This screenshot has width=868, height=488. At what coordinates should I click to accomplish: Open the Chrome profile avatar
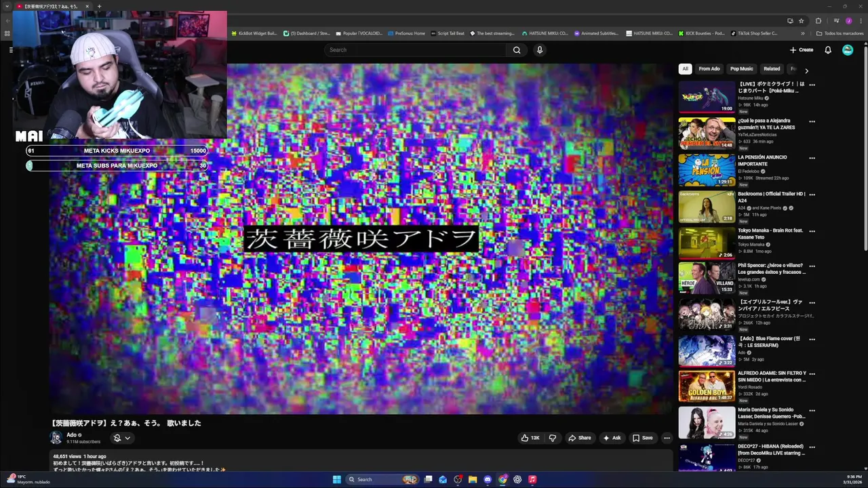(x=848, y=21)
